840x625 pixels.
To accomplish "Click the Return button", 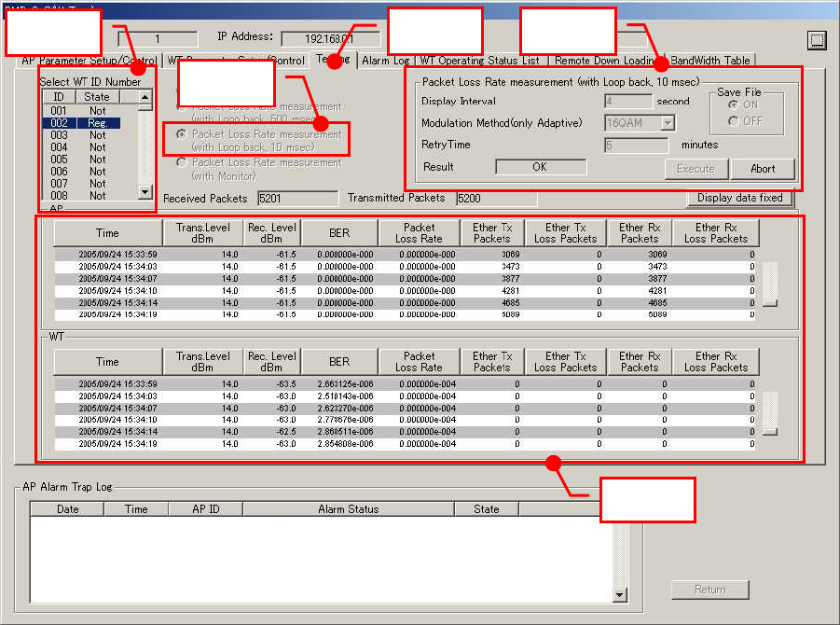I will coord(709,590).
